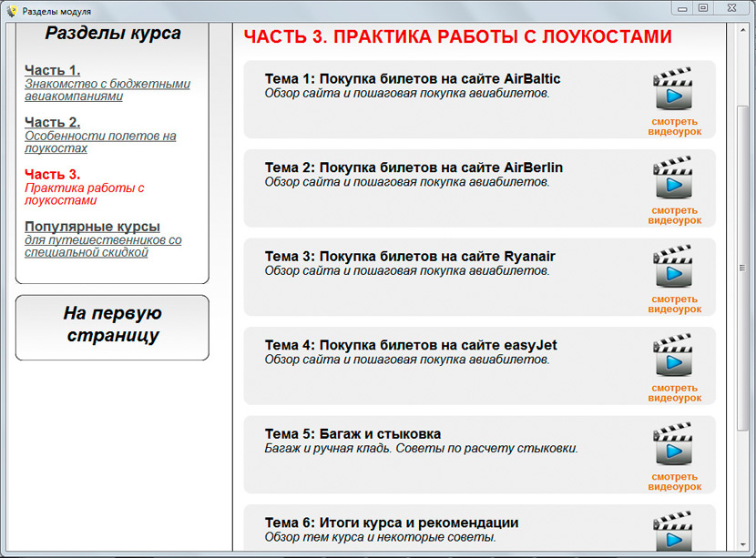Open 'Особенности полетов на лоукостах' link
This screenshot has width=756, height=558.
coord(100,142)
